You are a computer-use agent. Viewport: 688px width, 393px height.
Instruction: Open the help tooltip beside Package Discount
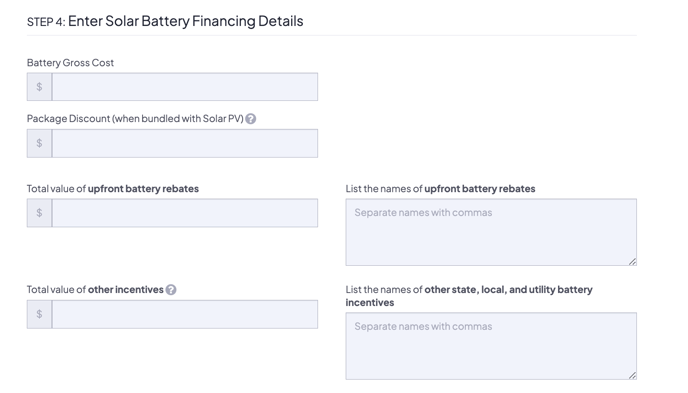click(x=251, y=119)
